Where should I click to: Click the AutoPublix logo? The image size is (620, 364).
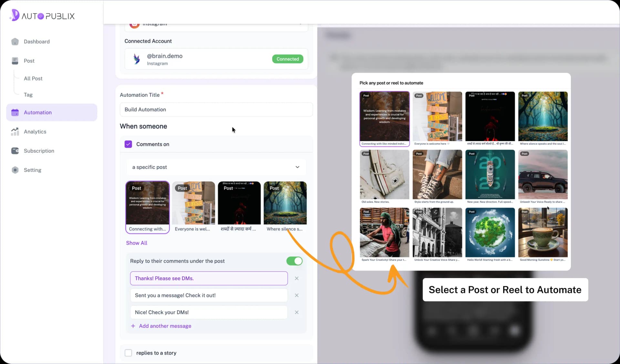coord(41,15)
